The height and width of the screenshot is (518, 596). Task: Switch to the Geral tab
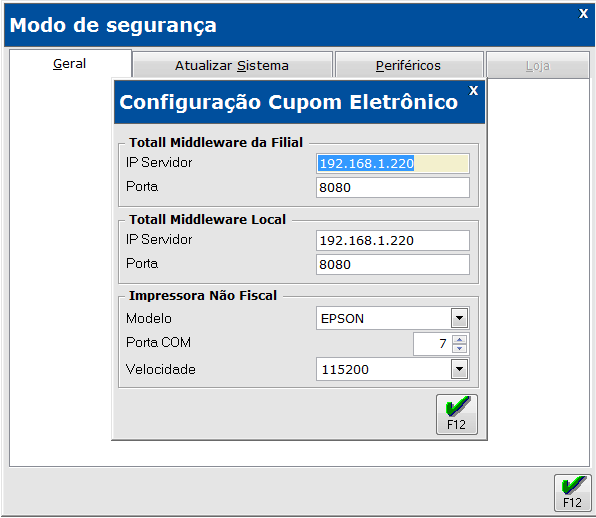(x=70, y=63)
